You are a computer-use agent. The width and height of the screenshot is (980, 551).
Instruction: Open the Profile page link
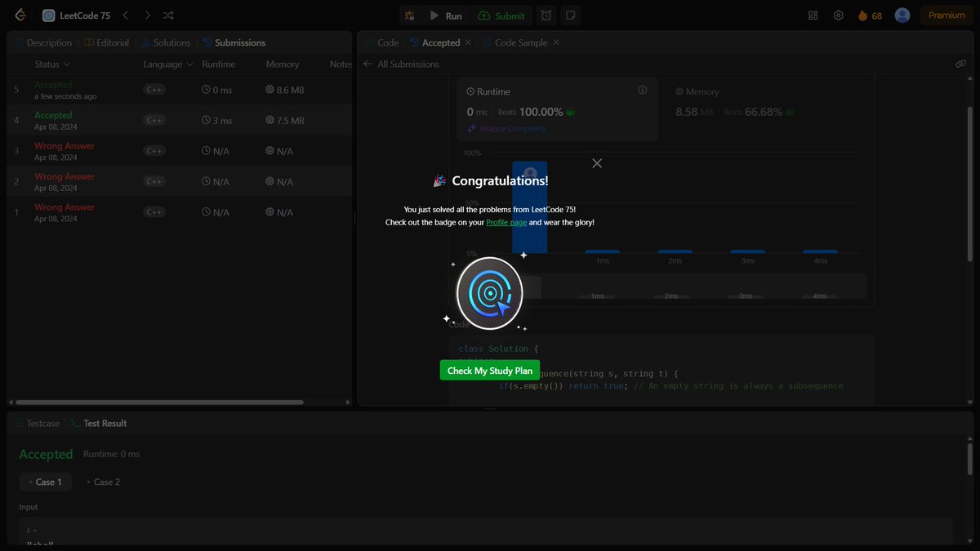[506, 222]
